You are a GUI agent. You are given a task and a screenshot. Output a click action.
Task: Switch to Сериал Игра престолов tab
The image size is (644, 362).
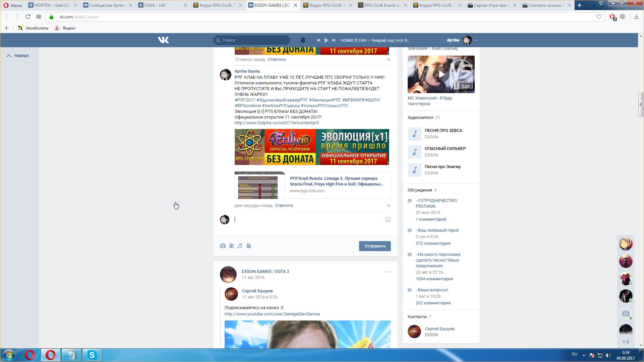click(492, 5)
